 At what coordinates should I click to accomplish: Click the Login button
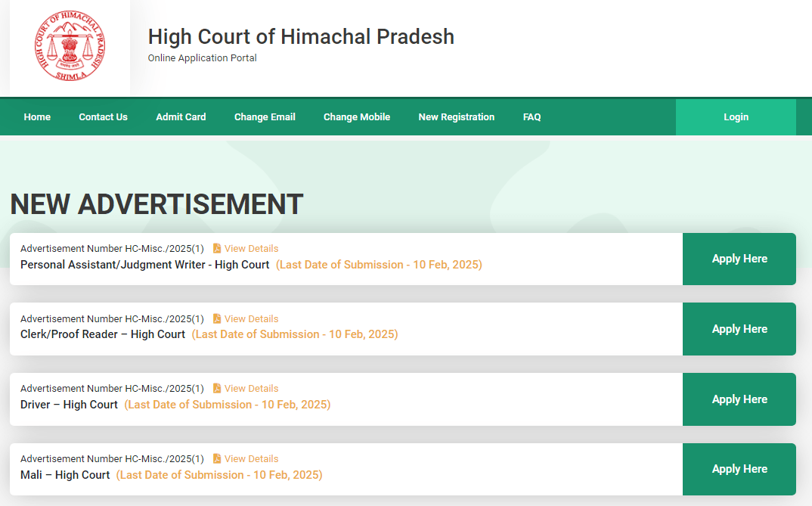pyautogui.click(x=736, y=117)
